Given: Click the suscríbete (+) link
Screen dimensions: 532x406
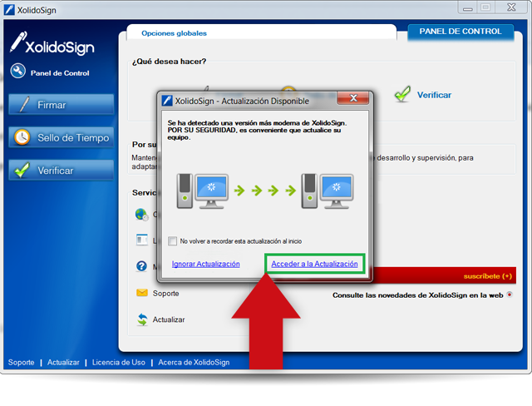Looking at the screenshot, I should 488,276.
